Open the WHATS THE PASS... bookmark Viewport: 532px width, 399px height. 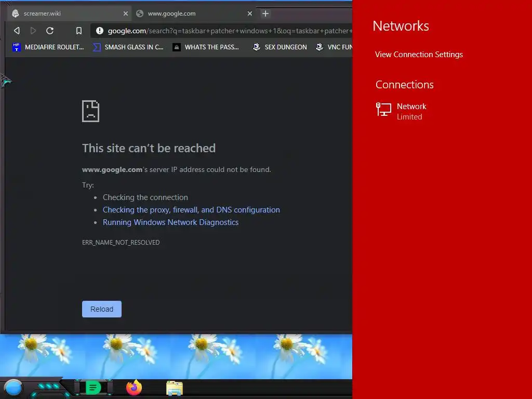click(206, 47)
